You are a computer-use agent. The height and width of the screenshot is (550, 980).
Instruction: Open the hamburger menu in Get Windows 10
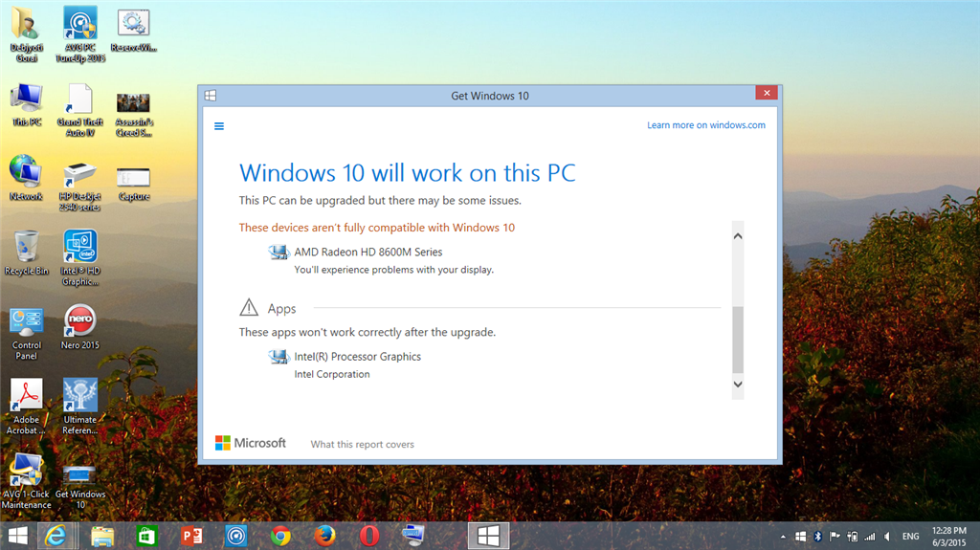click(219, 126)
